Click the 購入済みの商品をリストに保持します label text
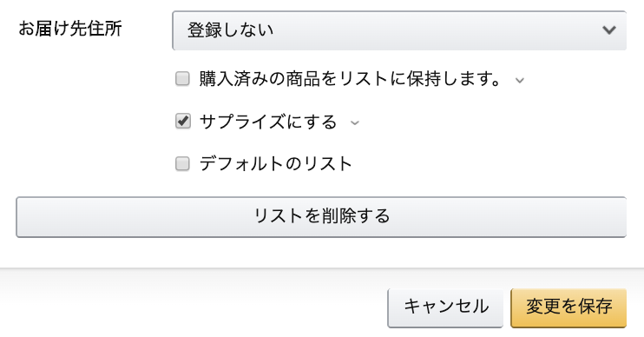Screen dimensions: 644x337 [x=351, y=79]
